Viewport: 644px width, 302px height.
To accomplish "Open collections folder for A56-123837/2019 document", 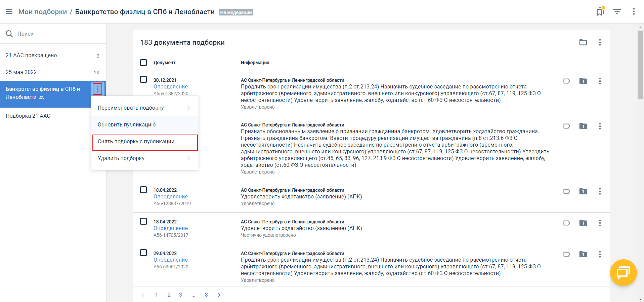I will 583,191.
